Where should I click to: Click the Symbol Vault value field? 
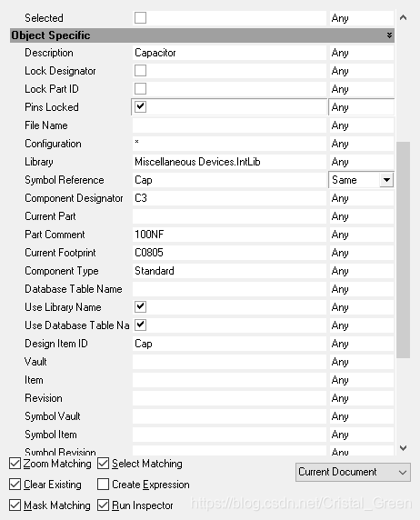click(229, 416)
